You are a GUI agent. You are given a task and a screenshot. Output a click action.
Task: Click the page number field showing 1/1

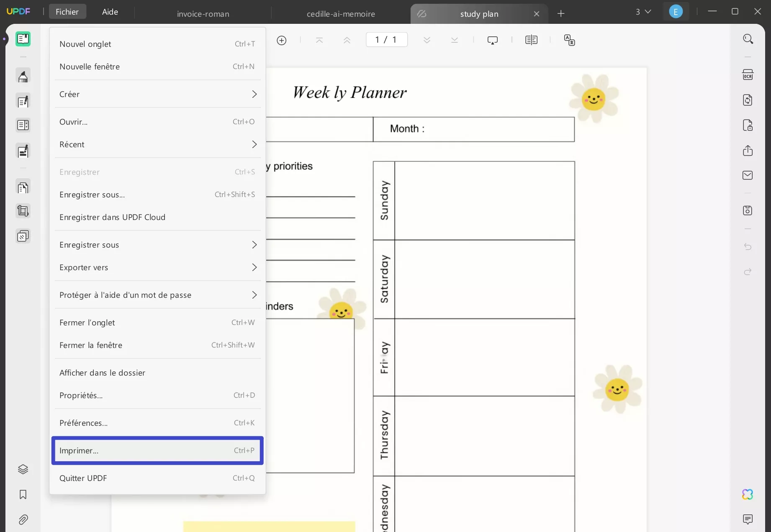(386, 39)
